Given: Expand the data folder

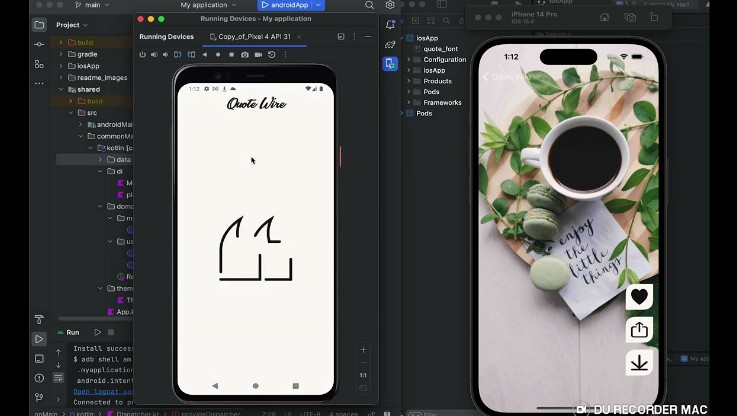Looking at the screenshot, I should (100, 160).
